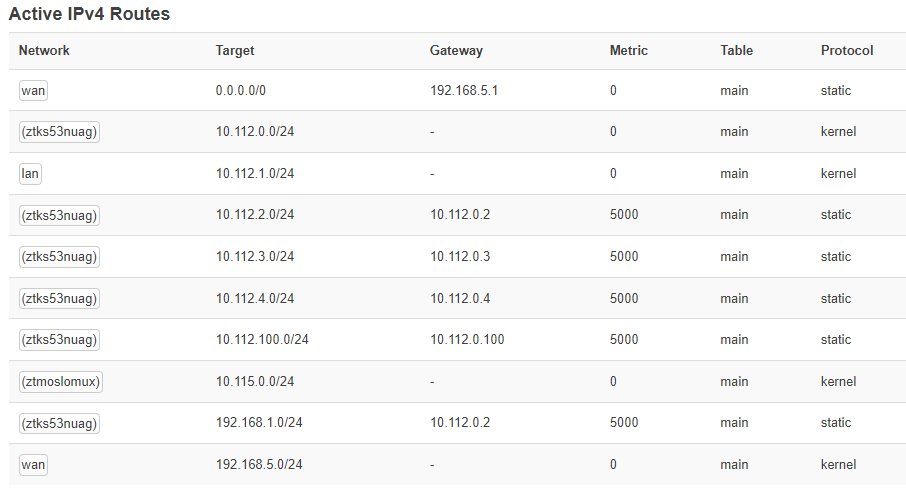The image size is (906, 491).
Task: Click the ztks53nuag badge for 10.112.100.0/24
Action: tap(59, 340)
